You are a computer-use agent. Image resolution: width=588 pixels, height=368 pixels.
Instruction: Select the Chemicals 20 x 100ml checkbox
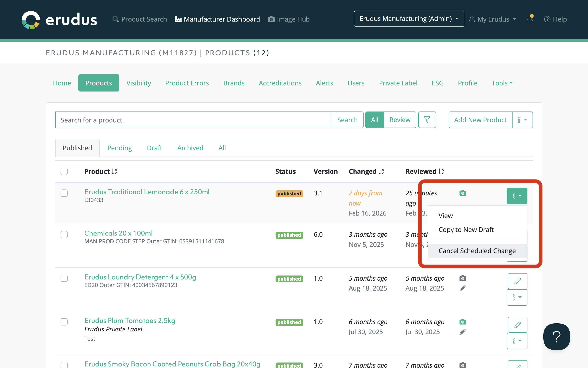[64, 234]
